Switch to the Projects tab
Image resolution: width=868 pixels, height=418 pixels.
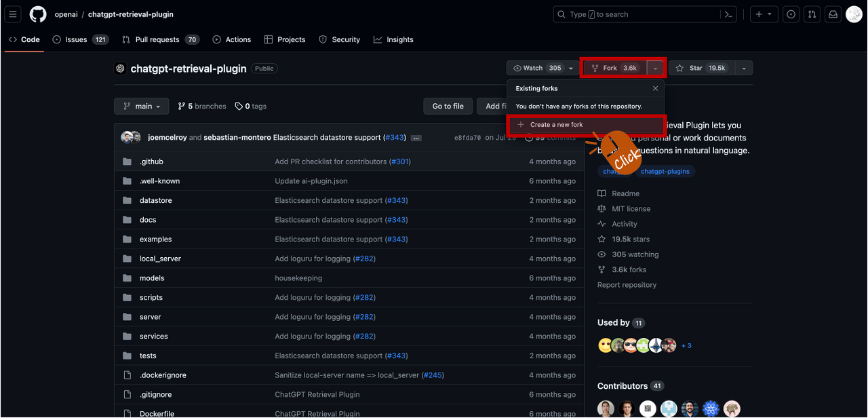tap(285, 39)
